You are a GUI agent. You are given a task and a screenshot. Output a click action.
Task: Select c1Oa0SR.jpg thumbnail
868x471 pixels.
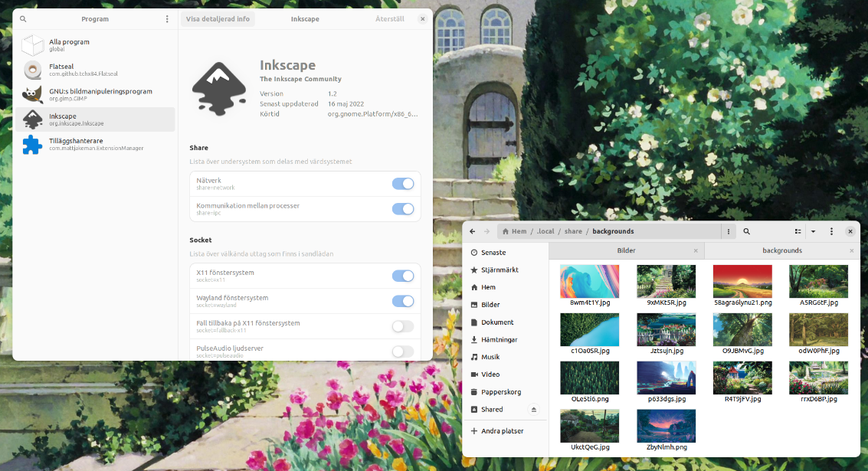(590, 329)
